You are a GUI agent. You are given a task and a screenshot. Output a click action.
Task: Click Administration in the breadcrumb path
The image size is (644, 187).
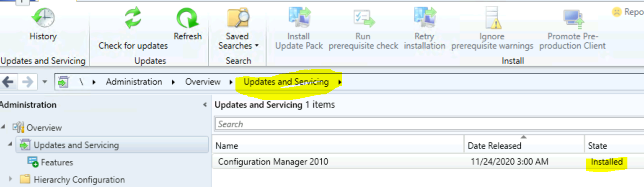coord(134,82)
